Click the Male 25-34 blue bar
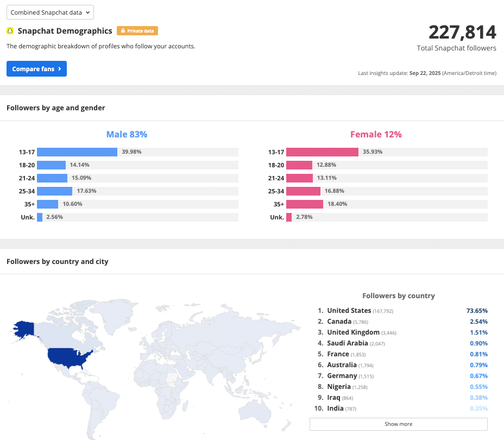 54,191
